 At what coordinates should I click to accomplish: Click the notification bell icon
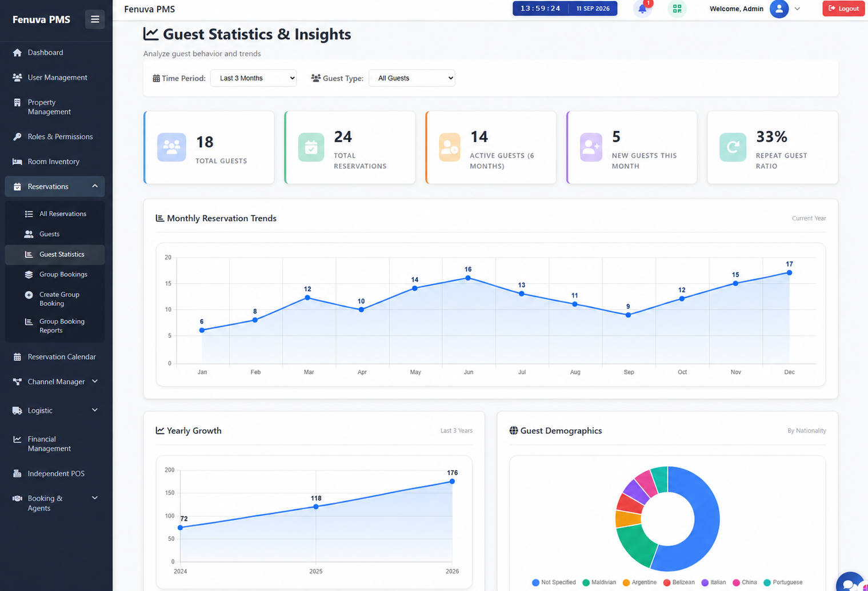coord(642,9)
